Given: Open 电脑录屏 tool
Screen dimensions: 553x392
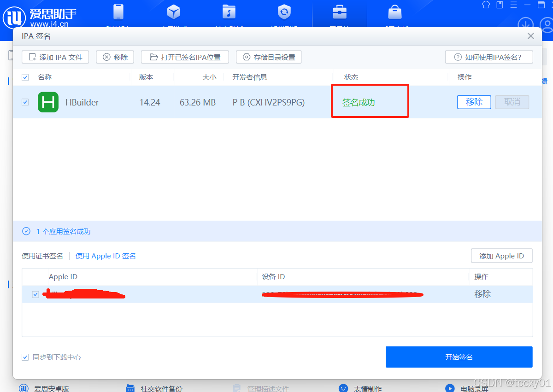Looking at the screenshot, I should 467,388.
